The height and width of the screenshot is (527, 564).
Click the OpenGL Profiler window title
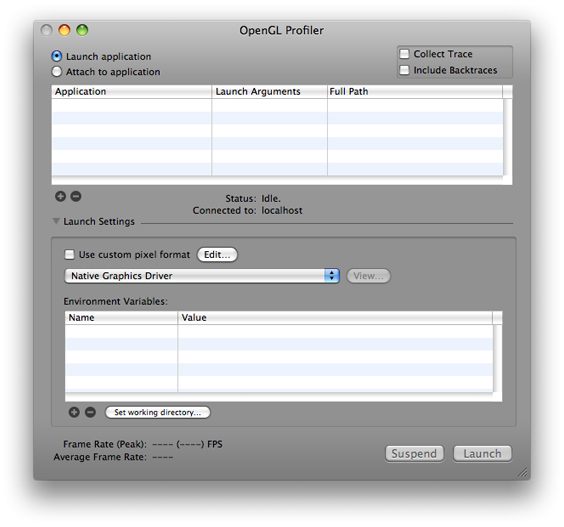(281, 31)
